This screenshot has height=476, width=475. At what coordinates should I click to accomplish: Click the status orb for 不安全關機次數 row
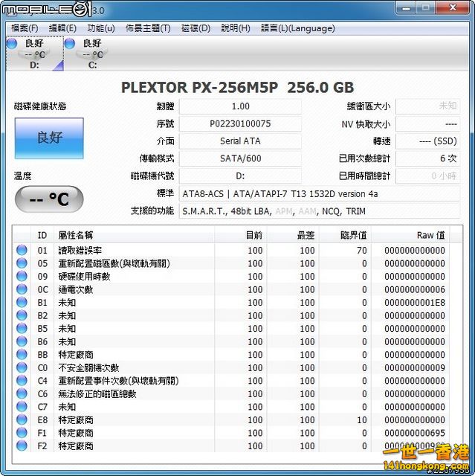click(x=22, y=367)
